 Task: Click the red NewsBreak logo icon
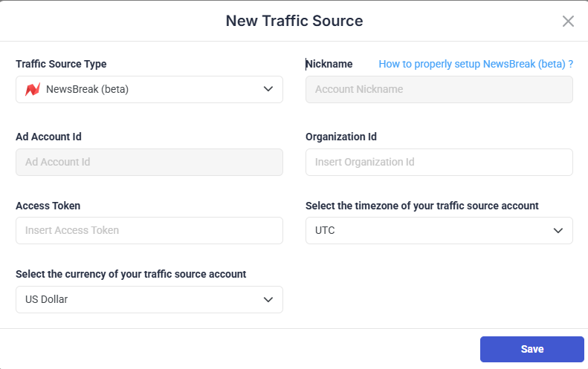tap(32, 90)
